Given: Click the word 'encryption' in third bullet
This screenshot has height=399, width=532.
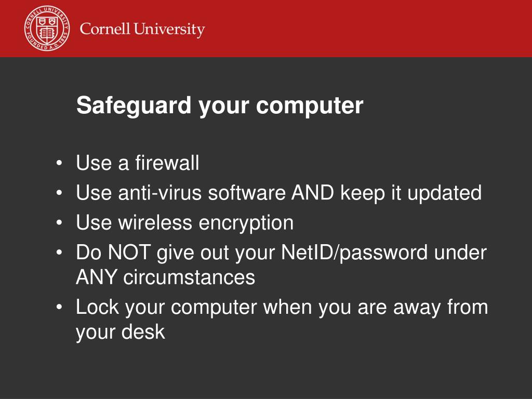Looking at the screenshot, I should [246, 223].
